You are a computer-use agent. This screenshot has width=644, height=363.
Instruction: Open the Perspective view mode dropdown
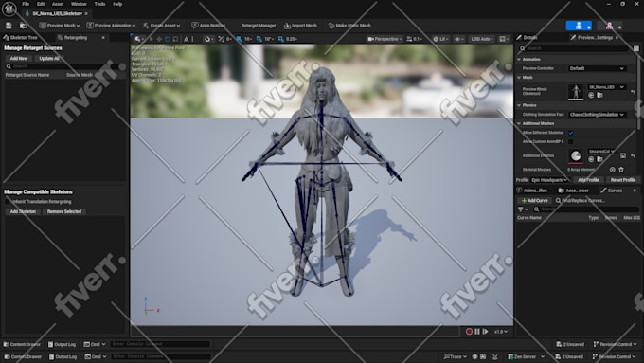click(x=384, y=39)
